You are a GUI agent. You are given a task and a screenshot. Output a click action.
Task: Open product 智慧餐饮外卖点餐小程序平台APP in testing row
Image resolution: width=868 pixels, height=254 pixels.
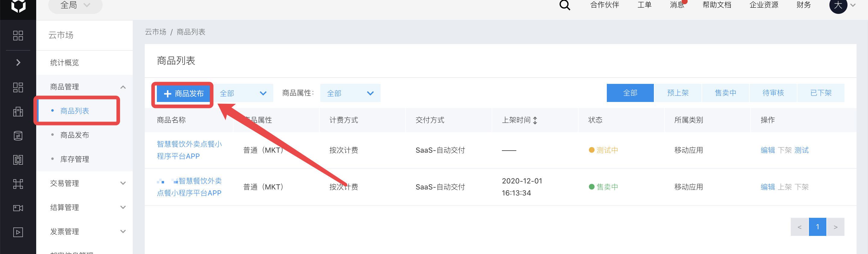click(x=189, y=150)
